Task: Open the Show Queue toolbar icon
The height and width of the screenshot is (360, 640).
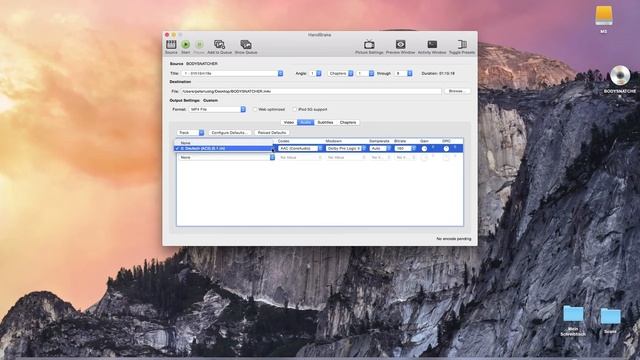Action: (x=246, y=44)
